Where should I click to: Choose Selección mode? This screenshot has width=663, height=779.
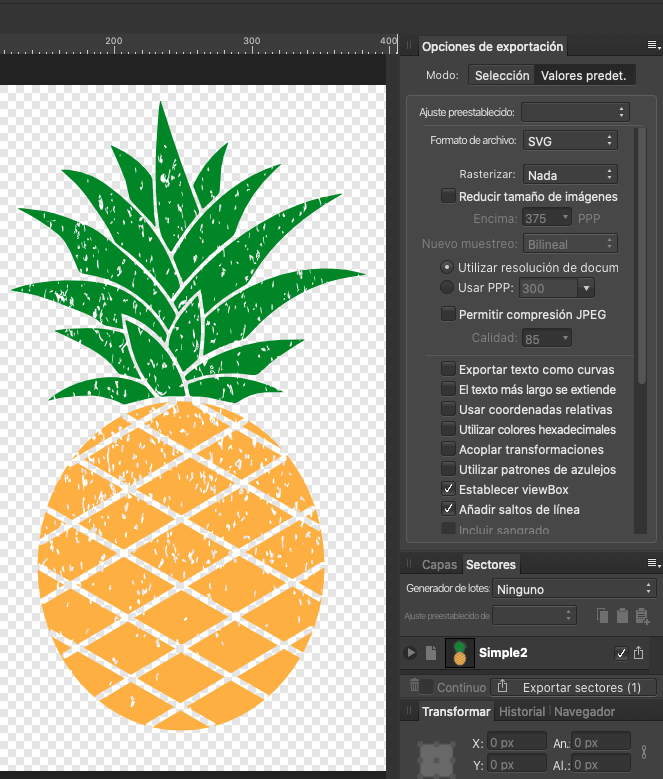click(502, 75)
